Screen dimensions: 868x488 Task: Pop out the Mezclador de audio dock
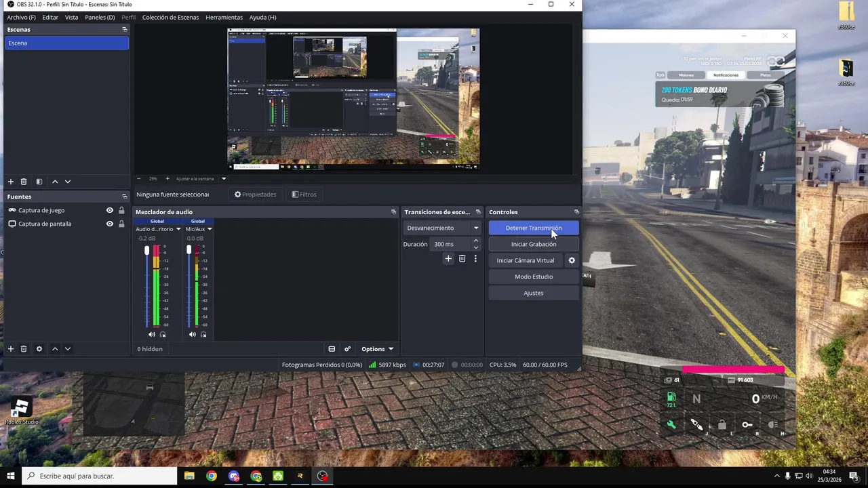pos(393,212)
